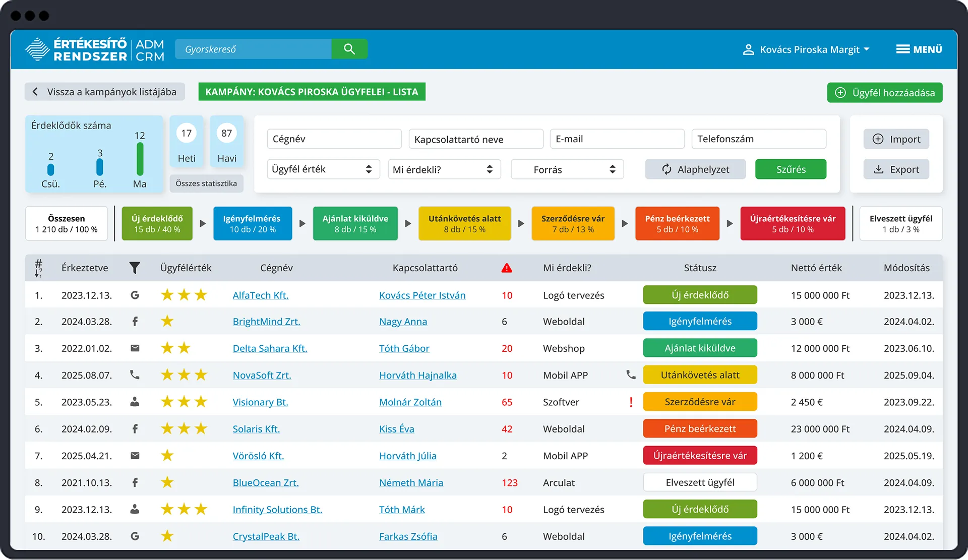Click the green search magnifier icon
This screenshot has height=560, width=968.
click(349, 49)
